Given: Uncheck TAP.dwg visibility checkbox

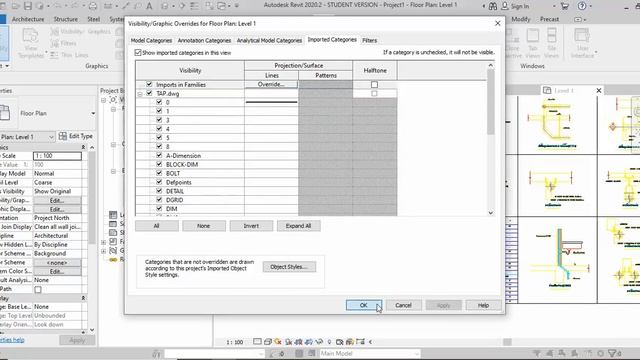Looking at the screenshot, I should (149, 93).
